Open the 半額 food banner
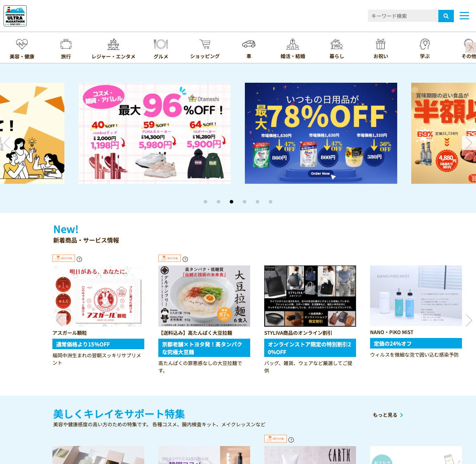Viewport: 476px width, 464px height. [x=444, y=133]
